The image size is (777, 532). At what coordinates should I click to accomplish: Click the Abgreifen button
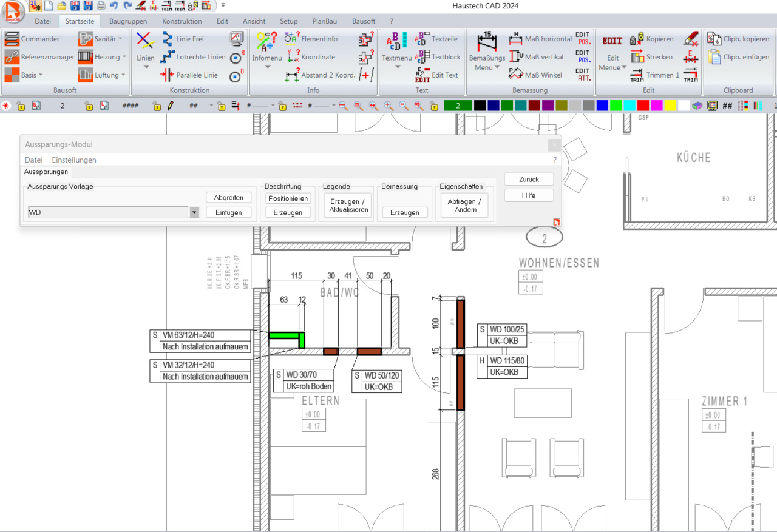[x=228, y=198]
